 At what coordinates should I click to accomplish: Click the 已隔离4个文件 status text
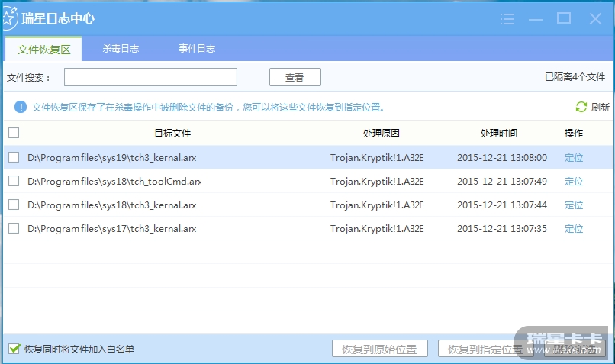pyautogui.click(x=575, y=77)
